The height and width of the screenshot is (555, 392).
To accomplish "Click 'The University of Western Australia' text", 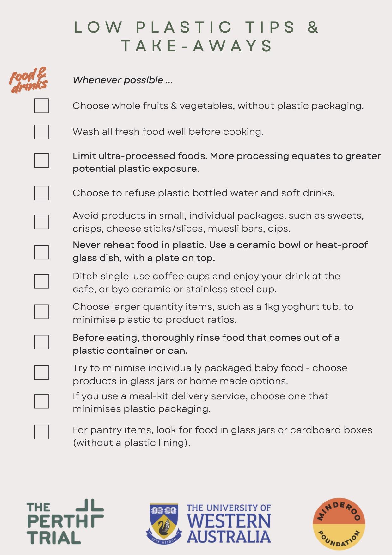I will (229, 523).
